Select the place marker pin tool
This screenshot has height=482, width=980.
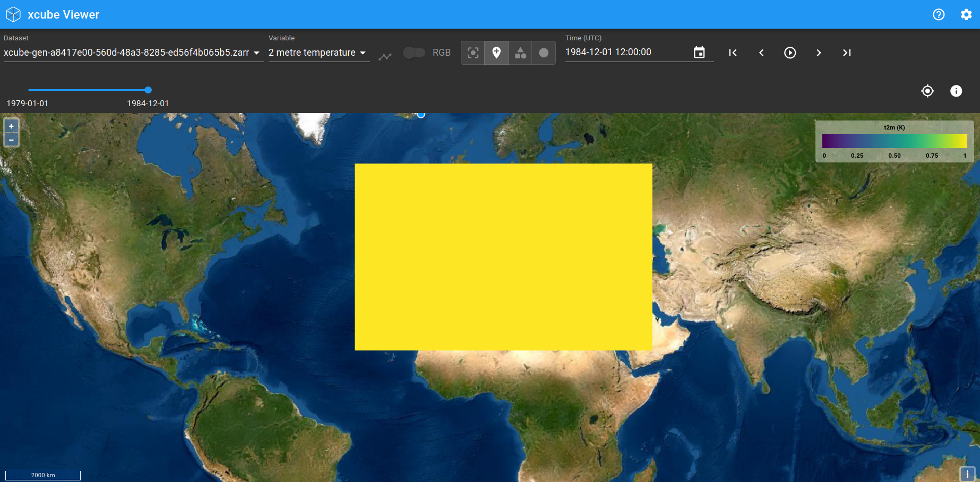pos(496,53)
